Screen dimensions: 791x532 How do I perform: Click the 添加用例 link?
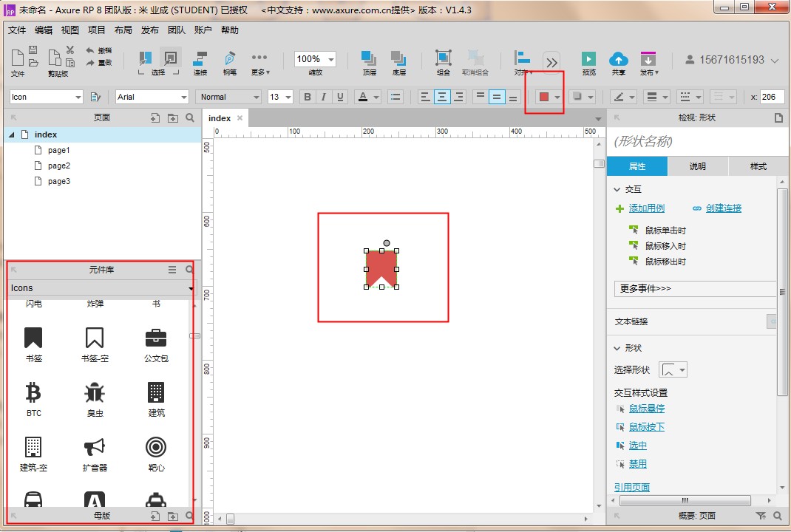645,208
